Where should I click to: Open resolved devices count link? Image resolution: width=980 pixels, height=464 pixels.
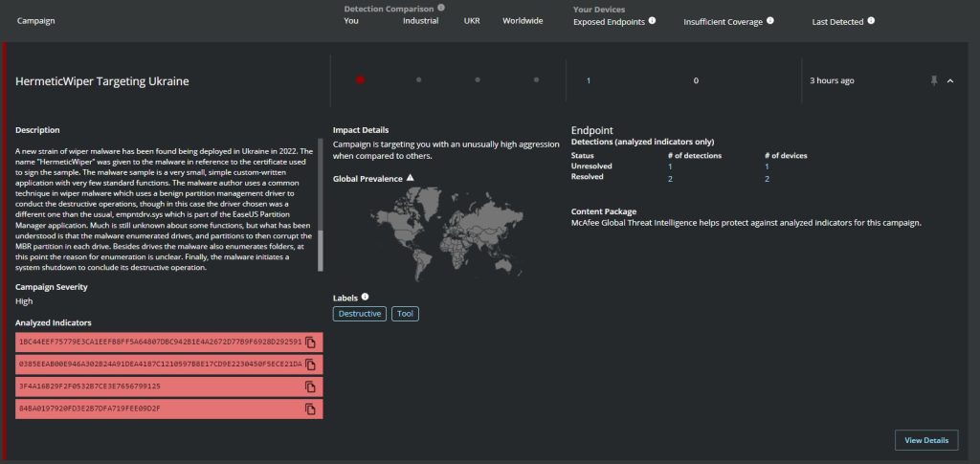[768, 178]
